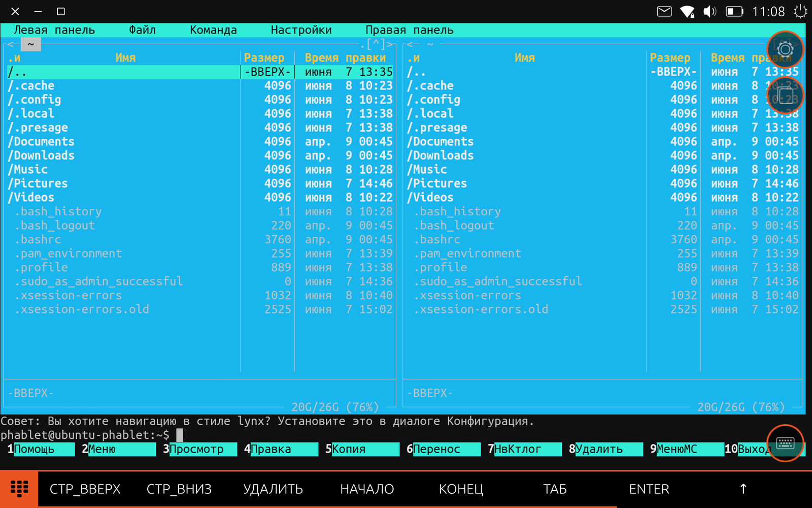Screen dimensions: 812x508
Task: Tap the ТАБ key in bottom bar
Action: pos(555,489)
